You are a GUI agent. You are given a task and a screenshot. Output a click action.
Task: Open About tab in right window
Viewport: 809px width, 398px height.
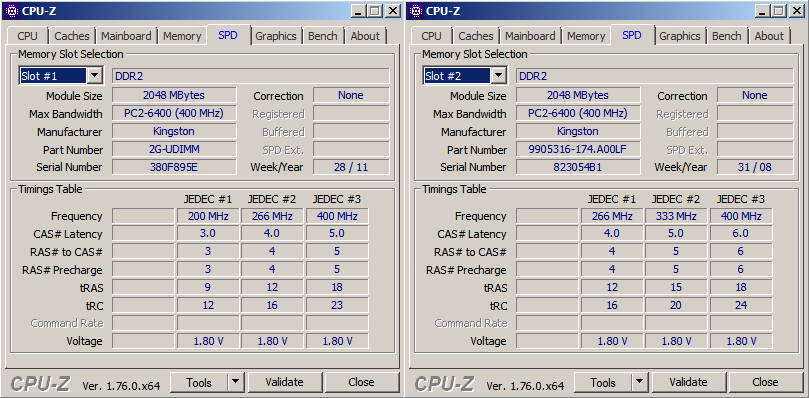tap(769, 36)
